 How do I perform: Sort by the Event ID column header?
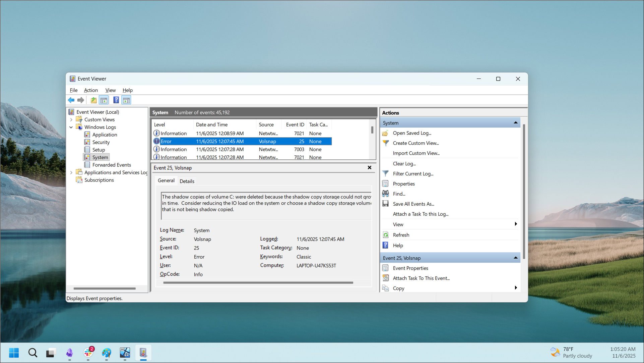coord(294,125)
